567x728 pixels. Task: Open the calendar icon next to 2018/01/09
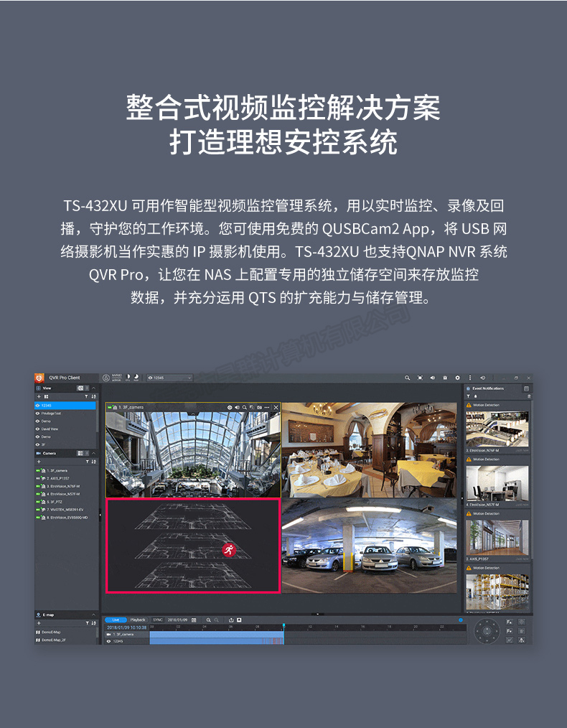pyautogui.click(x=194, y=620)
